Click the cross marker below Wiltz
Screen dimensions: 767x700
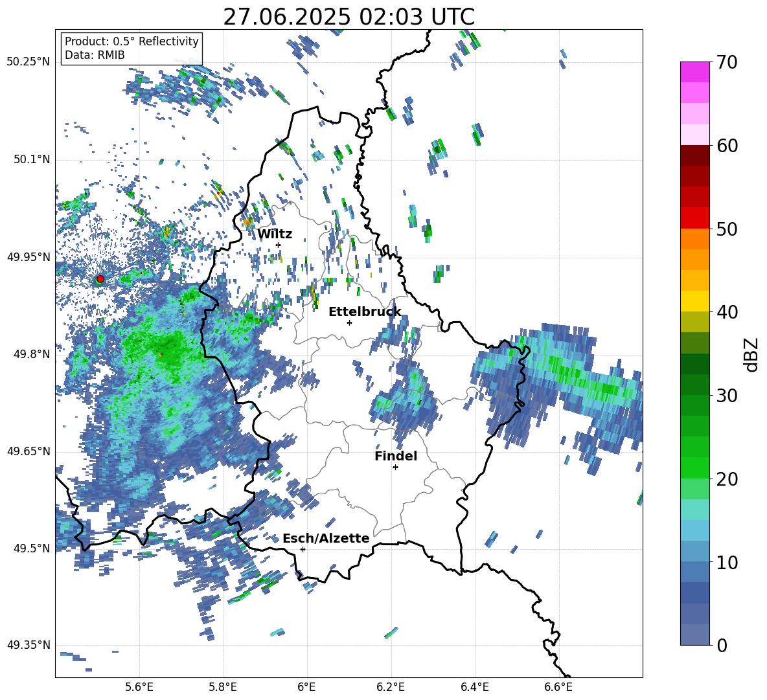coord(279,245)
